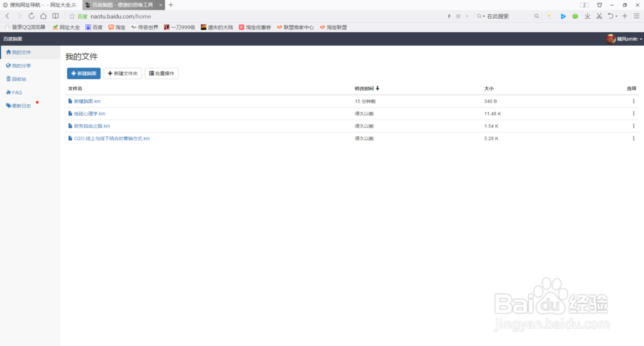
Task: Expand the undo history dropdown arrow
Action: click(x=616, y=16)
